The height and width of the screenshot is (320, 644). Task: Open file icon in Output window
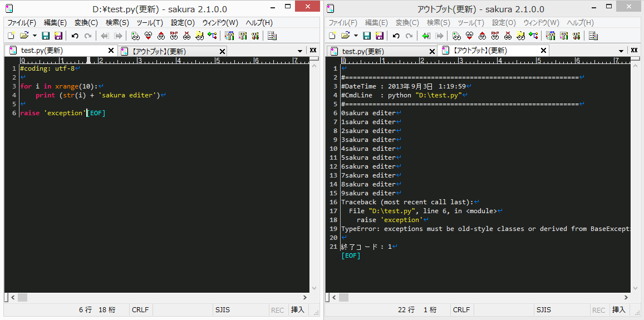coord(345,36)
